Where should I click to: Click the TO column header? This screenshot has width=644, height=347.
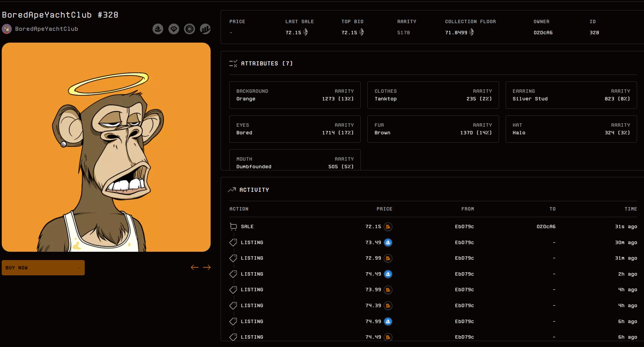(x=553, y=209)
